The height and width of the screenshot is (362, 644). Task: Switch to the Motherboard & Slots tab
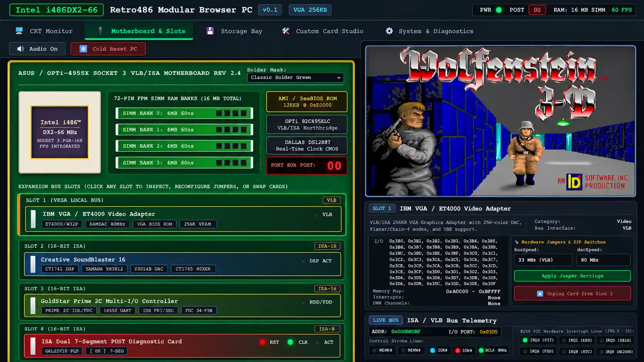pos(139,31)
